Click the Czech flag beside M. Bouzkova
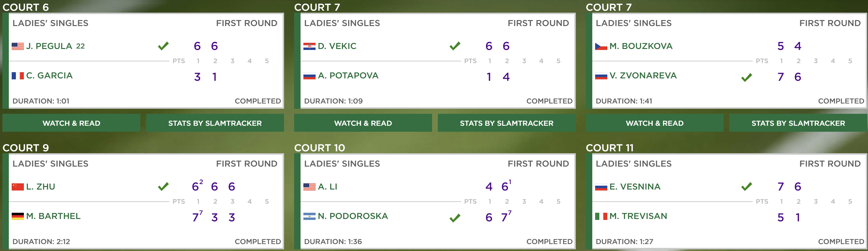 click(x=601, y=46)
